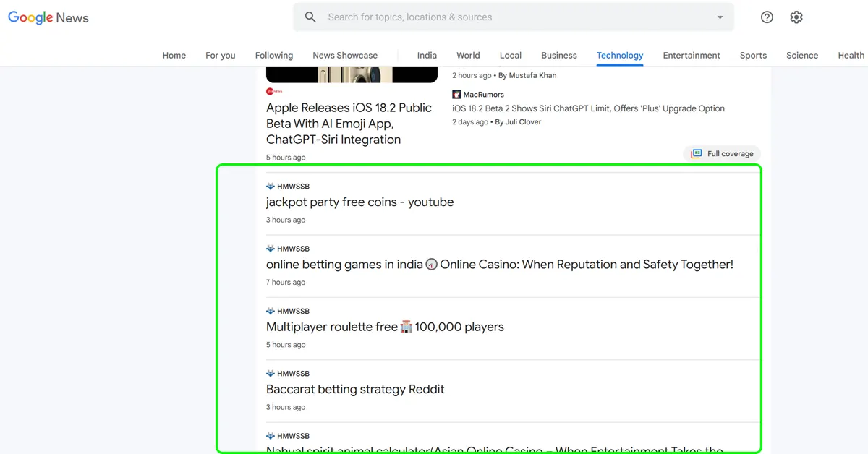868x454 pixels.
Task: Click HMWSSB icon above Multiplayer roulette article
Action: pos(271,312)
